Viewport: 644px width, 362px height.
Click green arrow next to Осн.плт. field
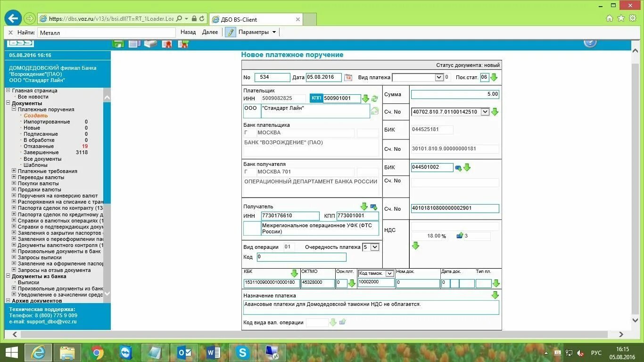[352, 283]
